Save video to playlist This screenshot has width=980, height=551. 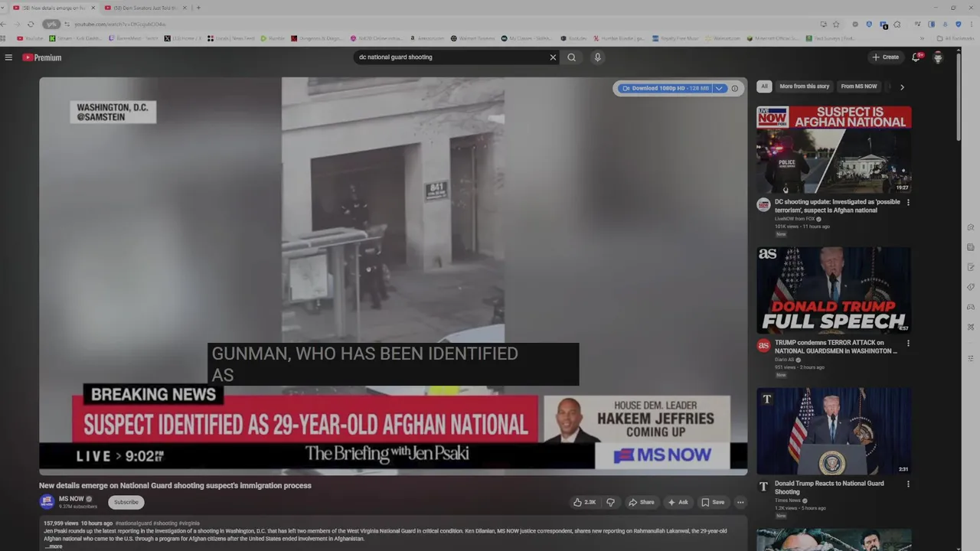coord(713,502)
